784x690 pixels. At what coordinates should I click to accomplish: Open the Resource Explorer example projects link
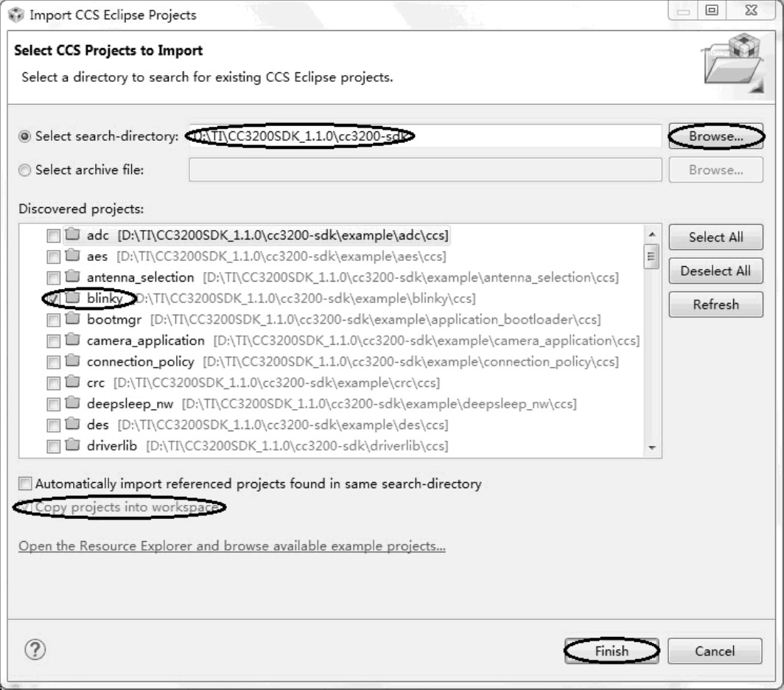tap(232, 546)
